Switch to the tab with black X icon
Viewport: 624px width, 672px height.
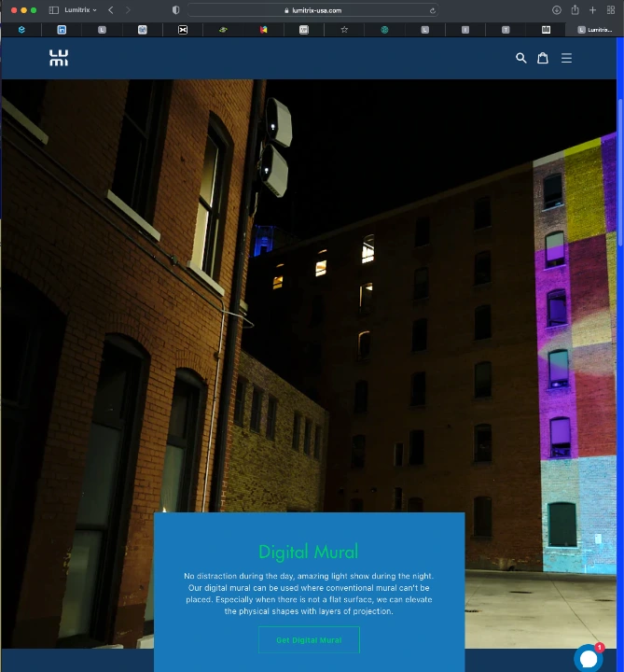tap(183, 30)
